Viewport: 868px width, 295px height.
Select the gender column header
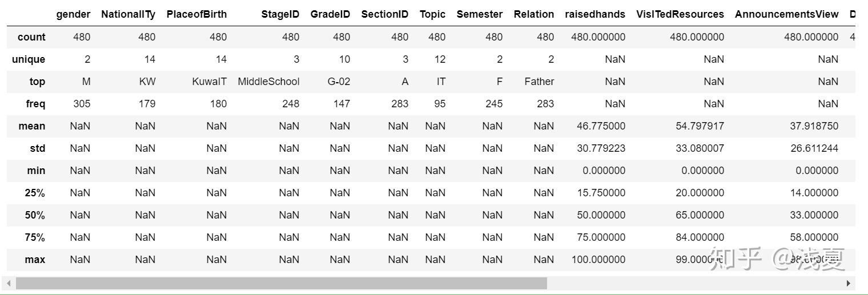pos(73,14)
